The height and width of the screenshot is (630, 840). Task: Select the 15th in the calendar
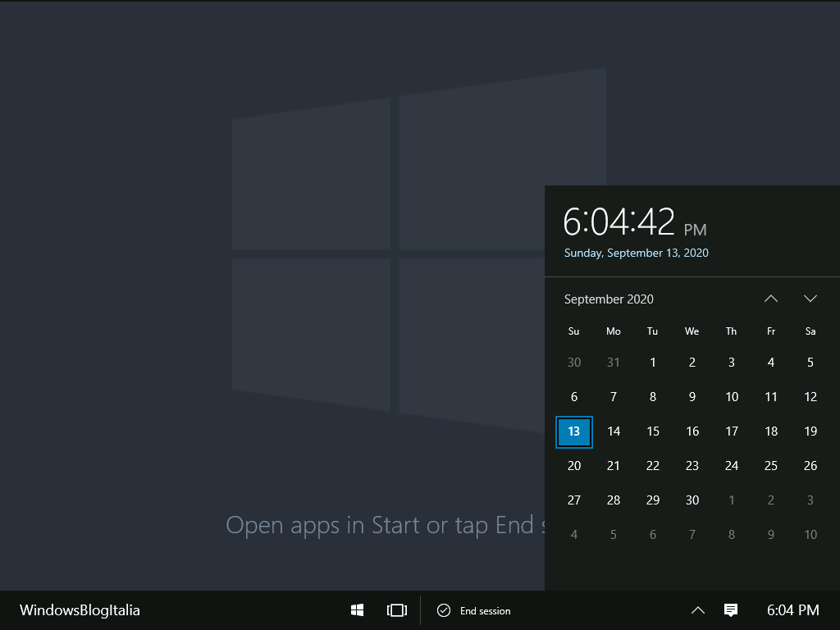[x=652, y=431]
